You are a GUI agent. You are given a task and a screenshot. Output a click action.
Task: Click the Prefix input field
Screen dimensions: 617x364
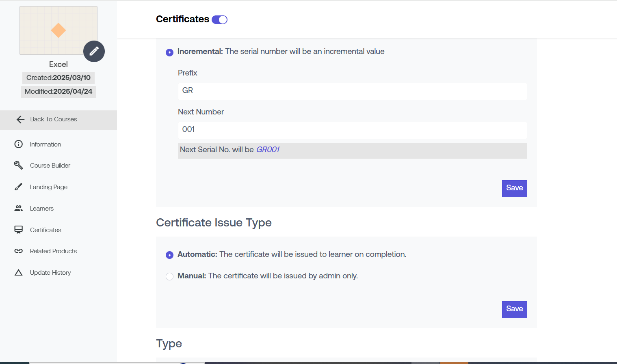(x=352, y=91)
